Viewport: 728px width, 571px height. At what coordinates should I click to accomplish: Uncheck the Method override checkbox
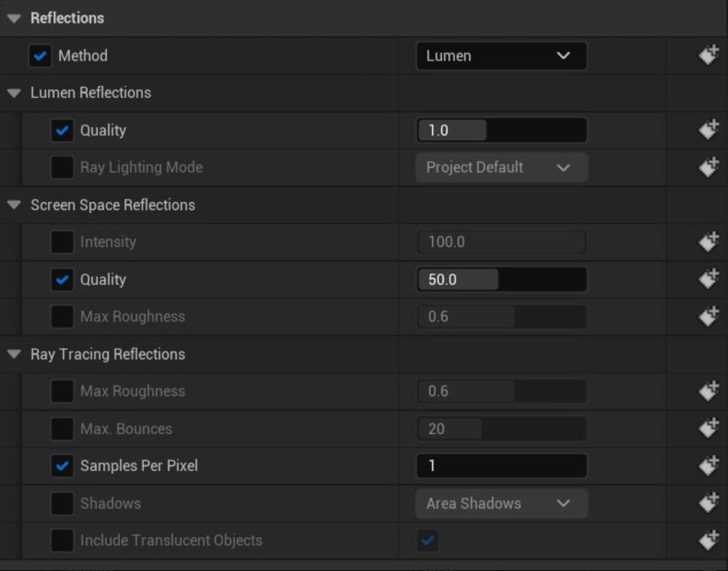pos(40,56)
